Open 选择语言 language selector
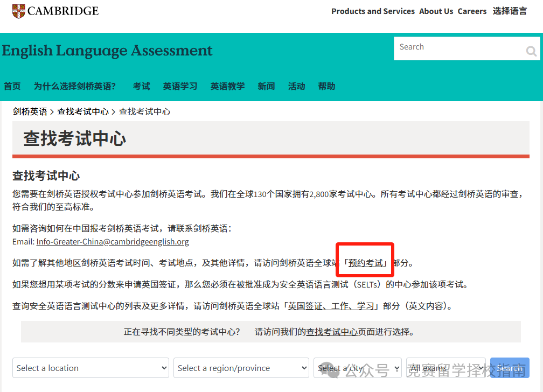The height and width of the screenshot is (392, 543). (x=510, y=11)
